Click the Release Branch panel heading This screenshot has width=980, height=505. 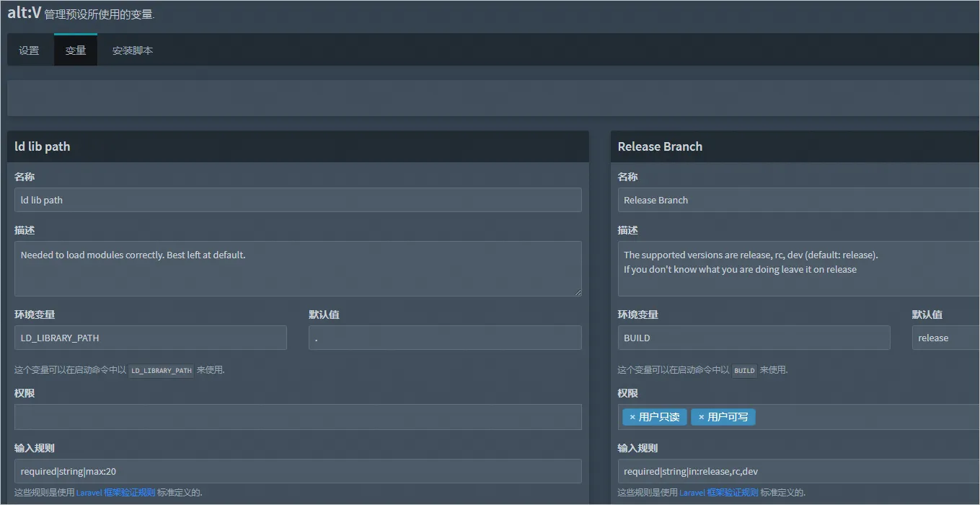click(x=660, y=146)
